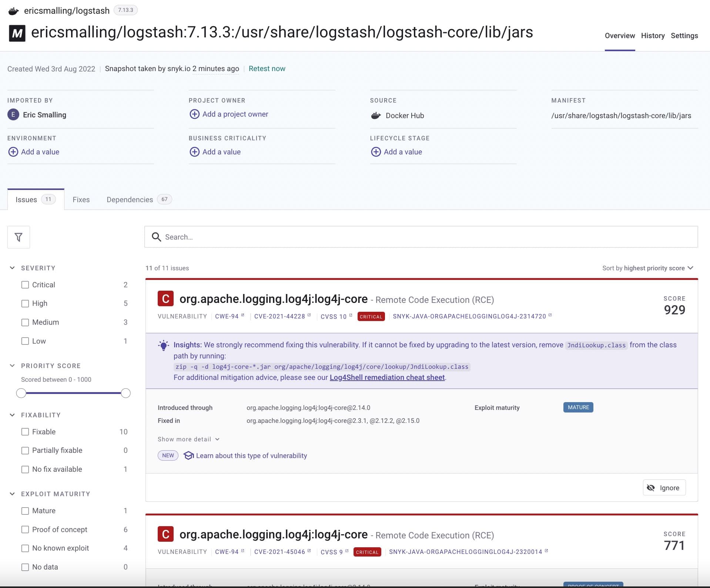
Task: Check the Proof of concept exploit maturity checkbox
Action: (x=25, y=529)
